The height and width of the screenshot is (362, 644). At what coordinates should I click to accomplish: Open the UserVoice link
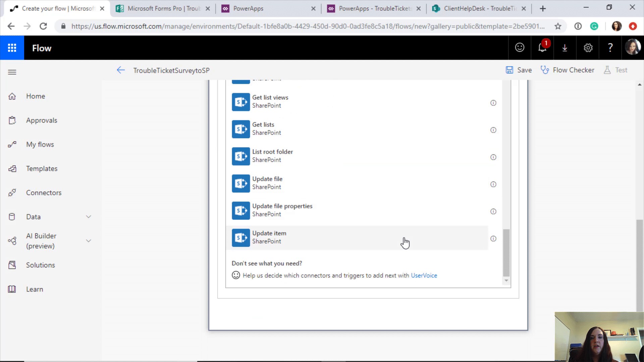coord(424,276)
